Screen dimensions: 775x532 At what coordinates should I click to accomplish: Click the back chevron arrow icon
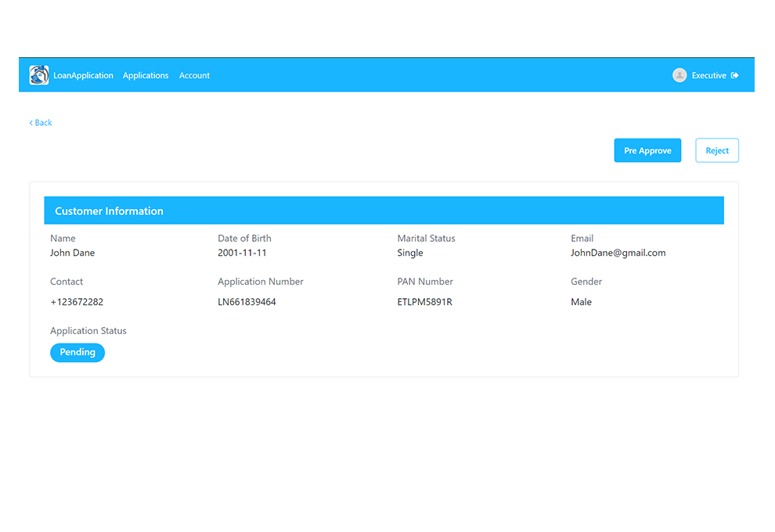[30, 122]
